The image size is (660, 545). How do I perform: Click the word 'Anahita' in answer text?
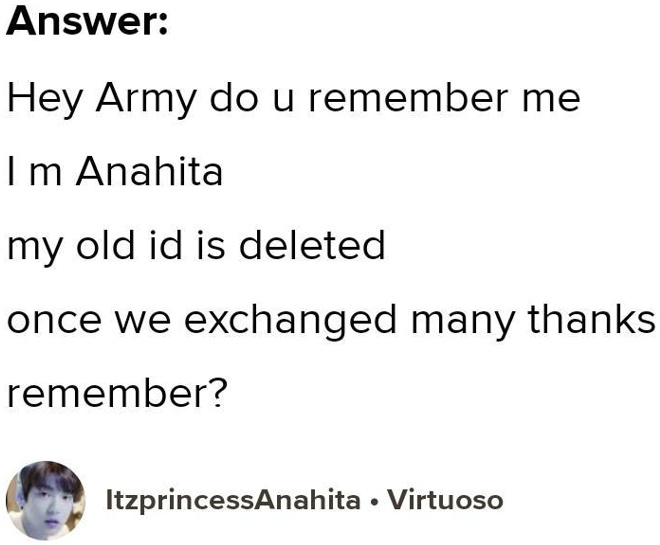coord(149,171)
